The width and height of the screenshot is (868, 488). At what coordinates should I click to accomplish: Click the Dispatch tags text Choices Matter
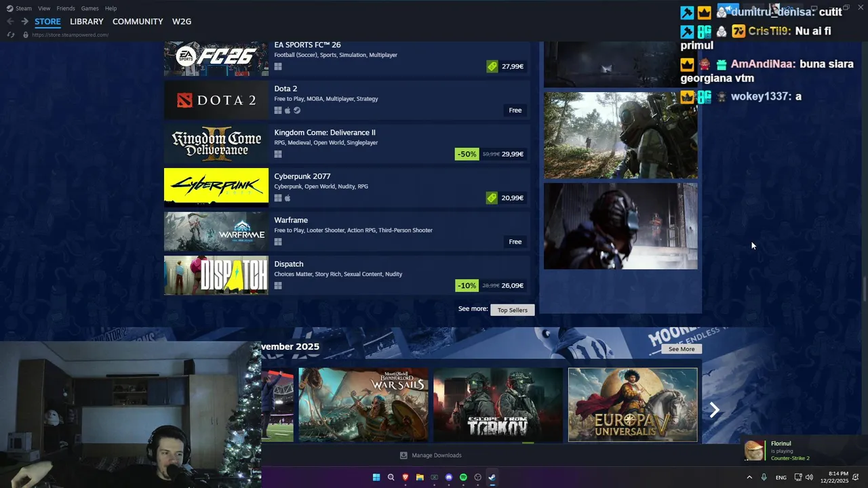click(x=292, y=274)
